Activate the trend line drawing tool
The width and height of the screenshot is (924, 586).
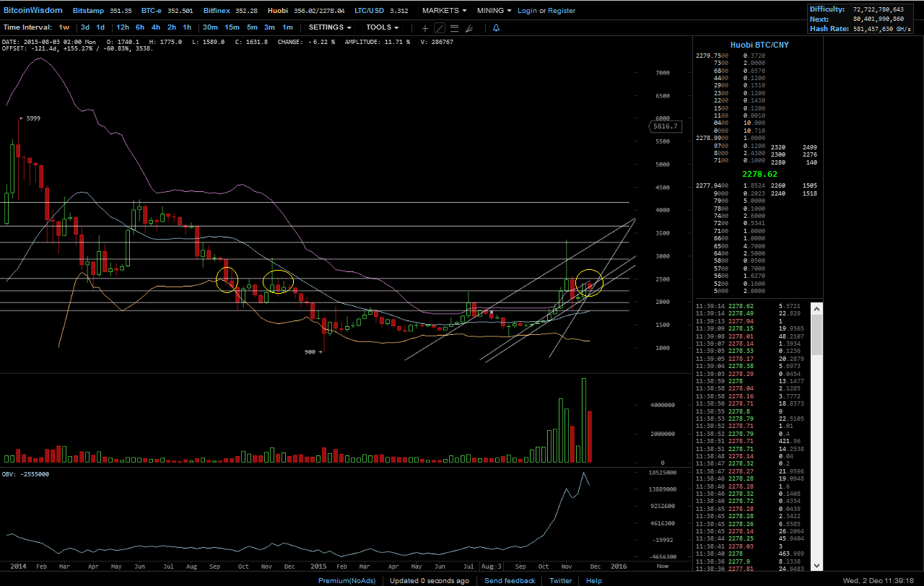pos(440,28)
